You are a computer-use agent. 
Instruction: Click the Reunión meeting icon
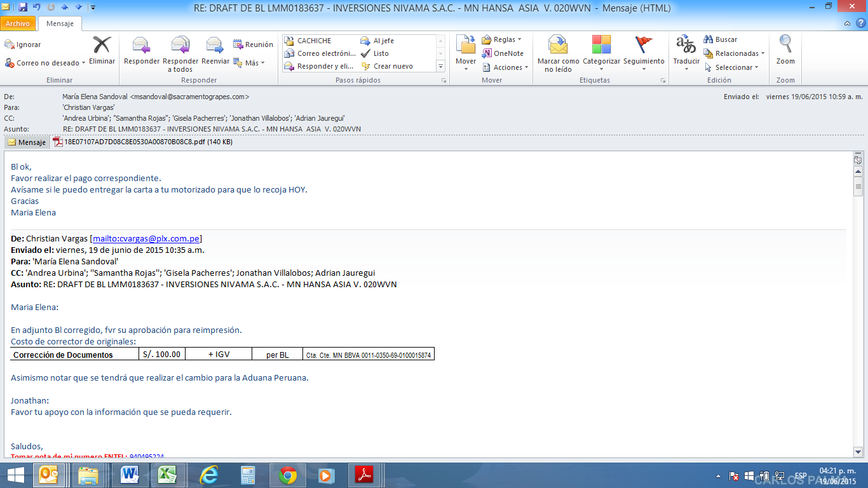pyautogui.click(x=253, y=44)
